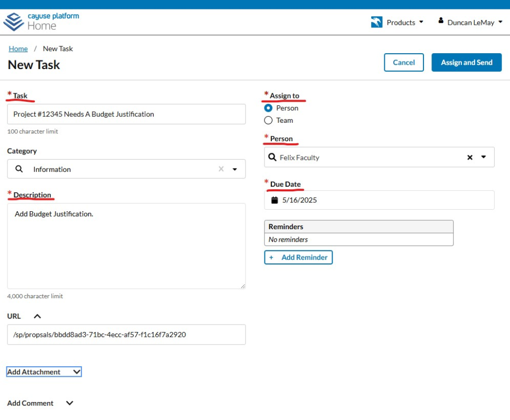Image resolution: width=510 pixels, height=420 pixels.
Task: Clear Felix Faculty with the X icon
Action: click(x=470, y=158)
